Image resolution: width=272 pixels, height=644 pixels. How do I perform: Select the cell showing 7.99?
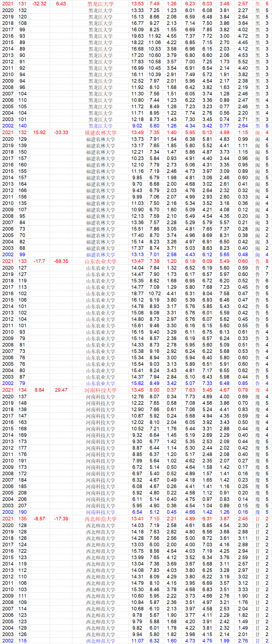(138, 461)
